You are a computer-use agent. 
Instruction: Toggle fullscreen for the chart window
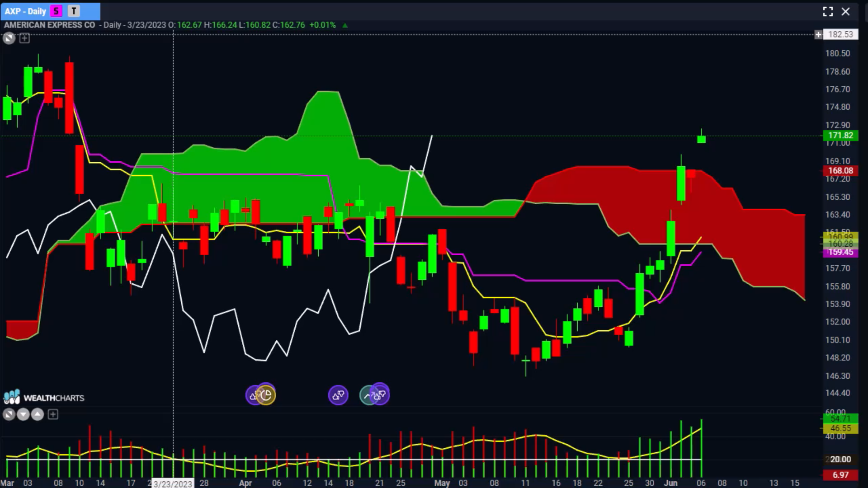coord(828,12)
